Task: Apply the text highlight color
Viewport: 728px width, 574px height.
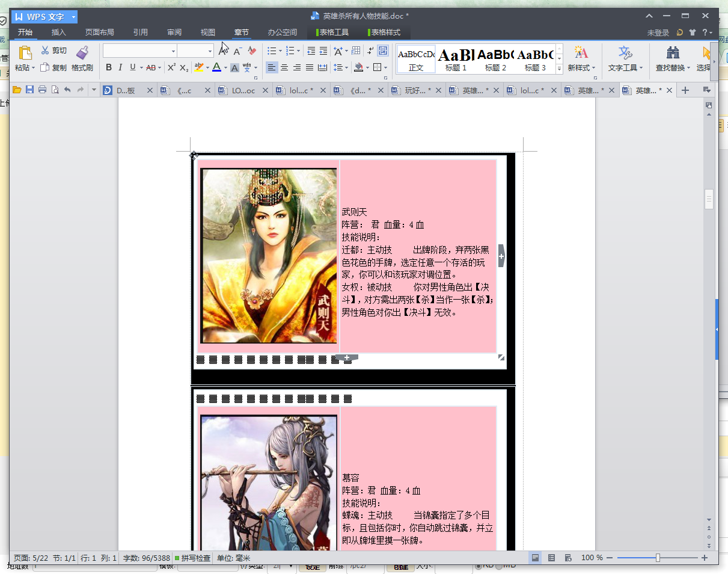Action: pyautogui.click(x=199, y=67)
